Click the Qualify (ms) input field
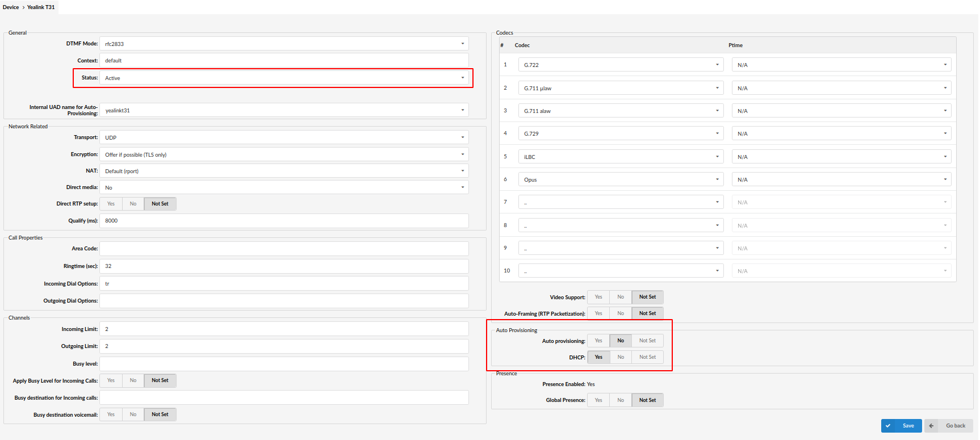Screen dimensions: 980x440 tap(284, 221)
